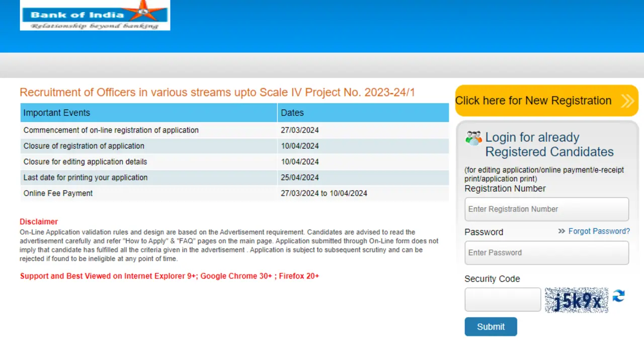644x362 pixels.
Task: Open the Forgot Password link
Action: click(x=599, y=231)
